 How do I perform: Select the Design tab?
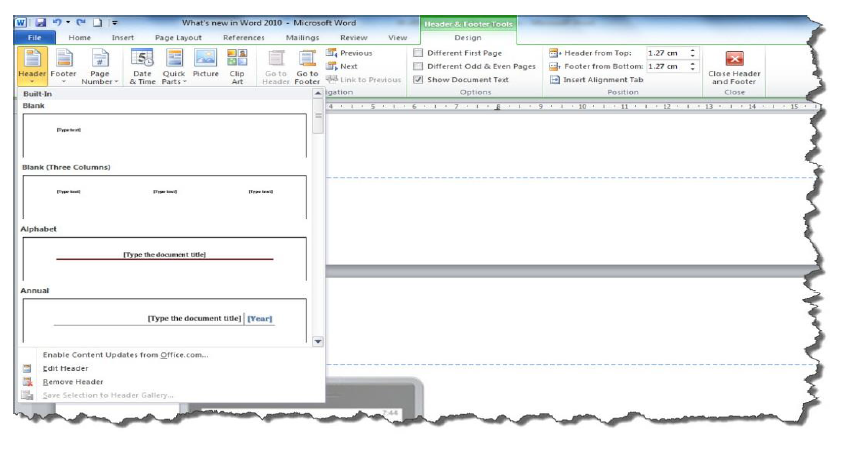pyautogui.click(x=468, y=37)
